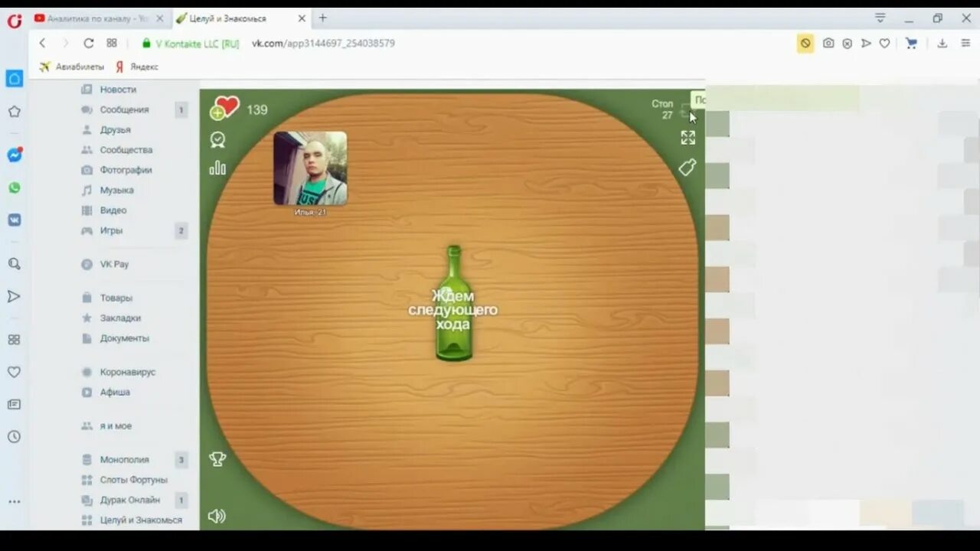Open the Авиабилеты bookmark
The width and height of the screenshot is (980, 551).
point(71,67)
